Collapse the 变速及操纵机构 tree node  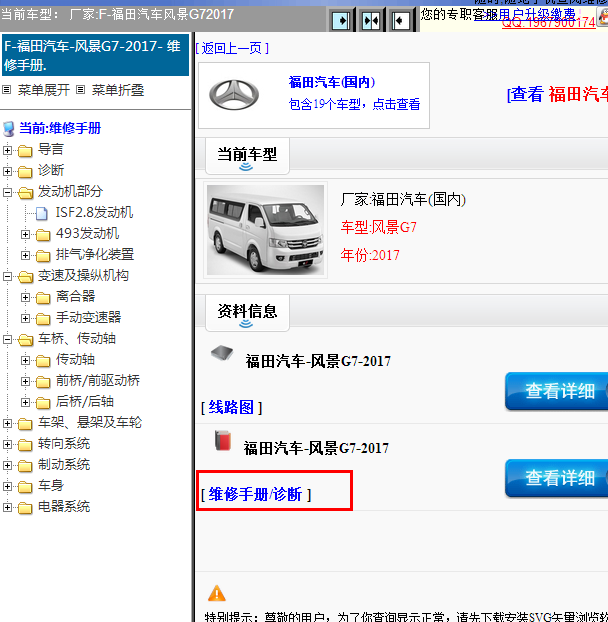pos(7,276)
